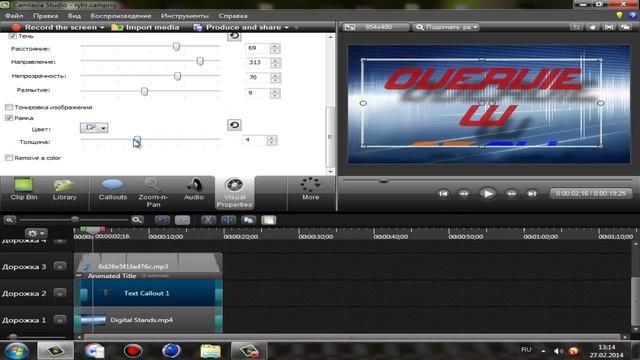This screenshot has width=640, height=360.
Task: Click the timeline Split icon
Action: [228, 220]
